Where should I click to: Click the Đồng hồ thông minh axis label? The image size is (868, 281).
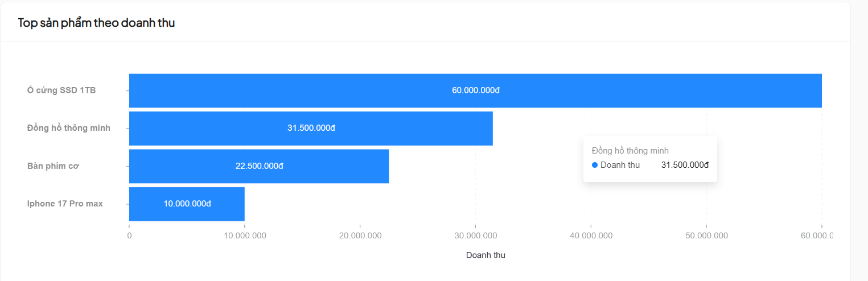coord(69,128)
